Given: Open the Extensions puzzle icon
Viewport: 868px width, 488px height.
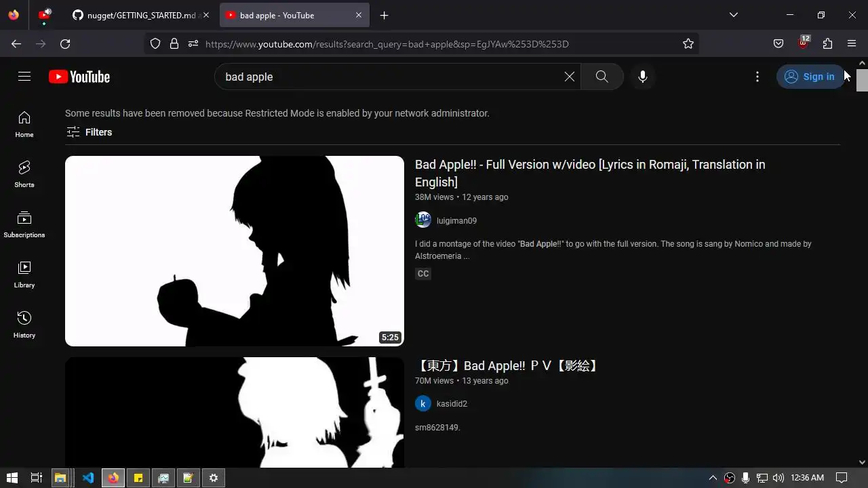Looking at the screenshot, I should [827, 43].
